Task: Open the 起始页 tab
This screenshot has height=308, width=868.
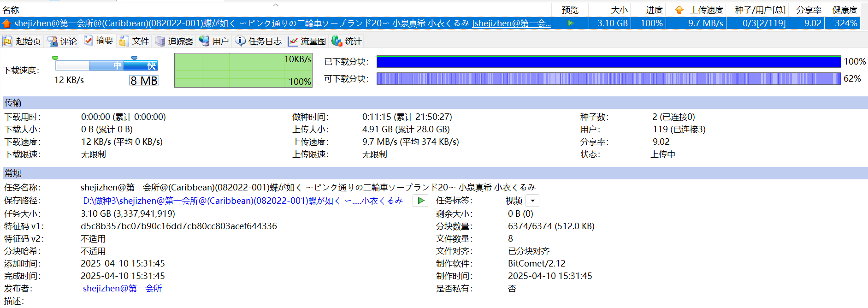Action: [x=22, y=41]
